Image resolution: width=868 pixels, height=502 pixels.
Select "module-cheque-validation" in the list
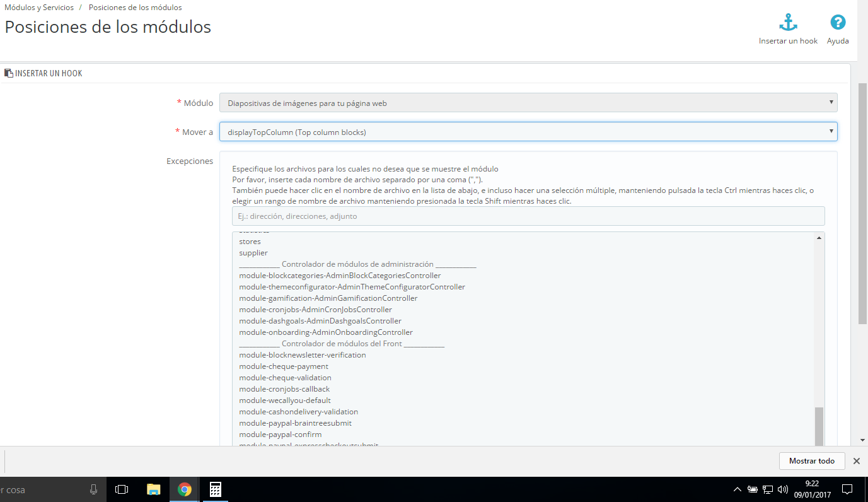coord(285,378)
